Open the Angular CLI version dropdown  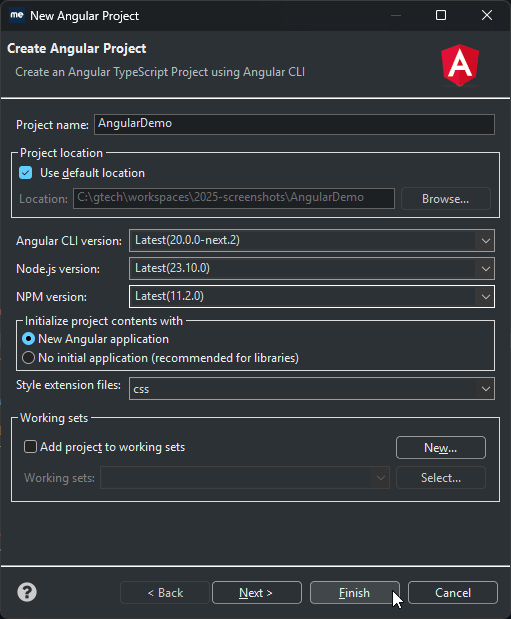312,240
